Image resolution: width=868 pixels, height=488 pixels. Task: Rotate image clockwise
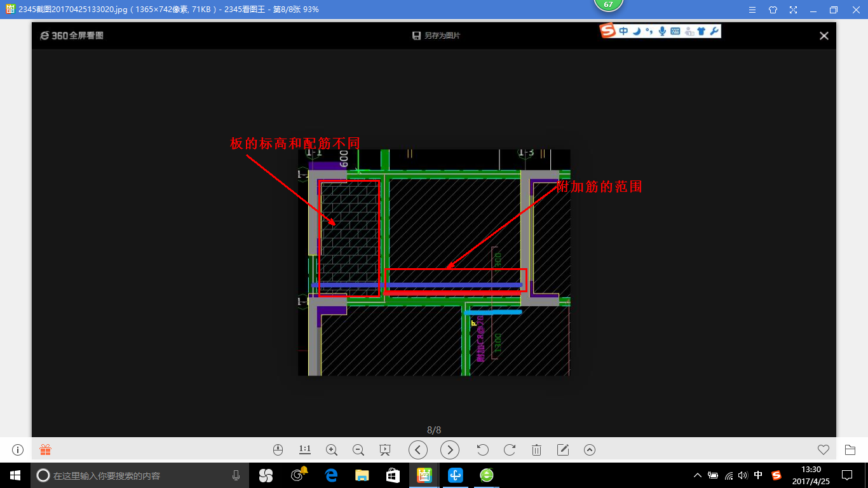(x=510, y=450)
